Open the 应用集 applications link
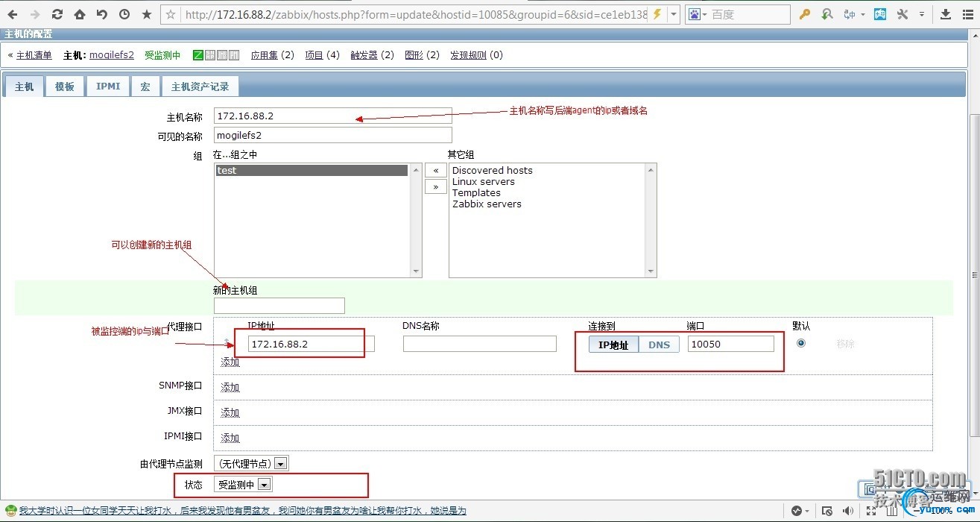 point(265,55)
